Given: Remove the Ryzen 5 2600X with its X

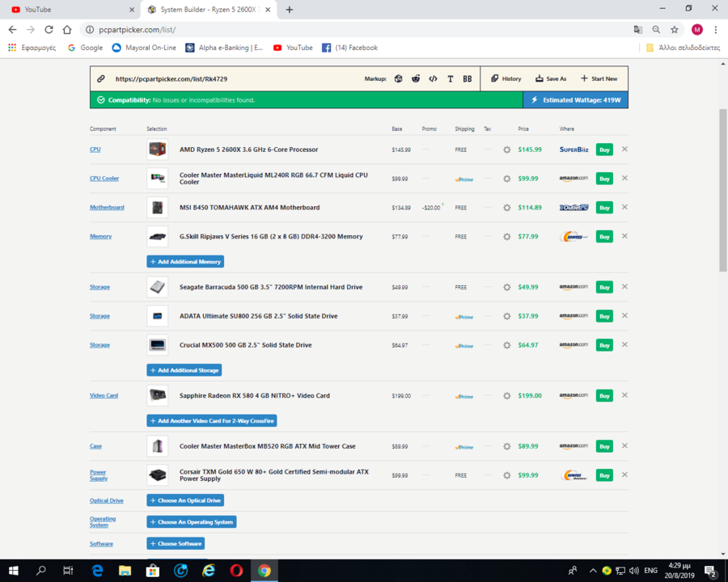Looking at the screenshot, I should pyautogui.click(x=624, y=149).
